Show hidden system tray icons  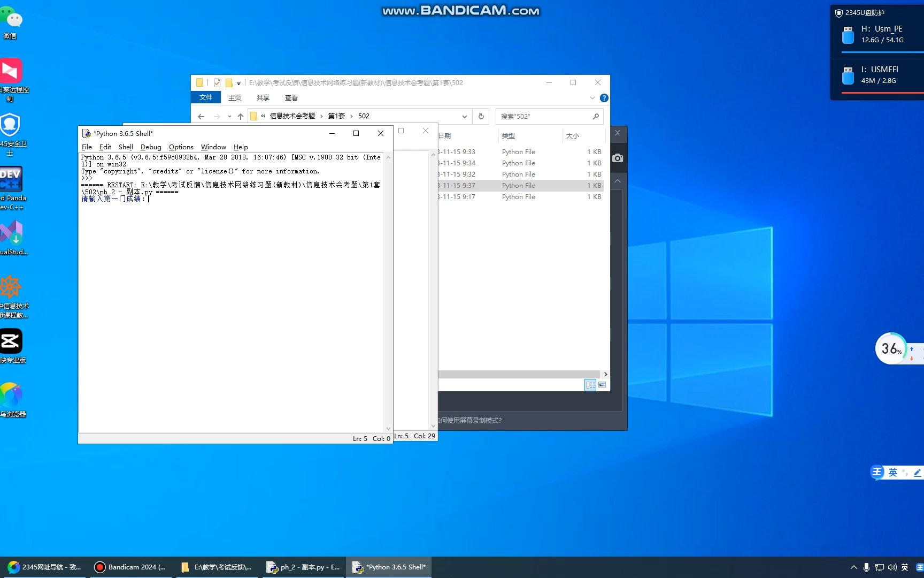(x=853, y=567)
